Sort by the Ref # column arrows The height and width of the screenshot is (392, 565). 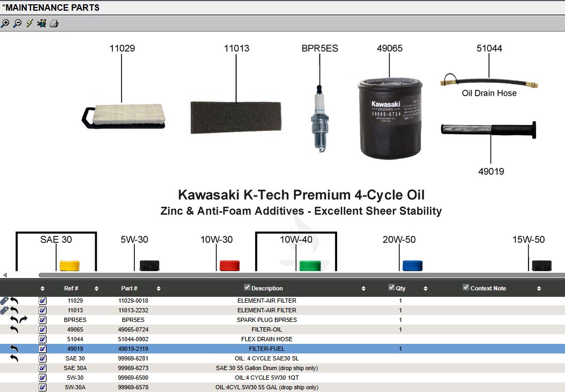click(x=96, y=289)
